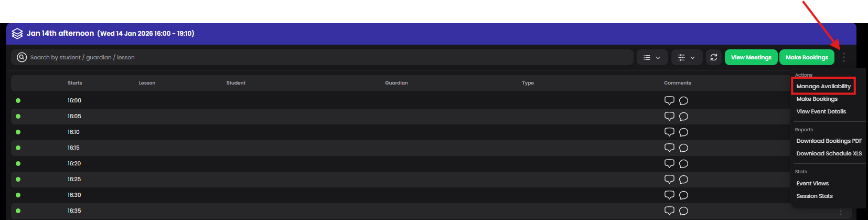Select the 16:30 time slot
The image size is (868, 220).
point(74,195)
